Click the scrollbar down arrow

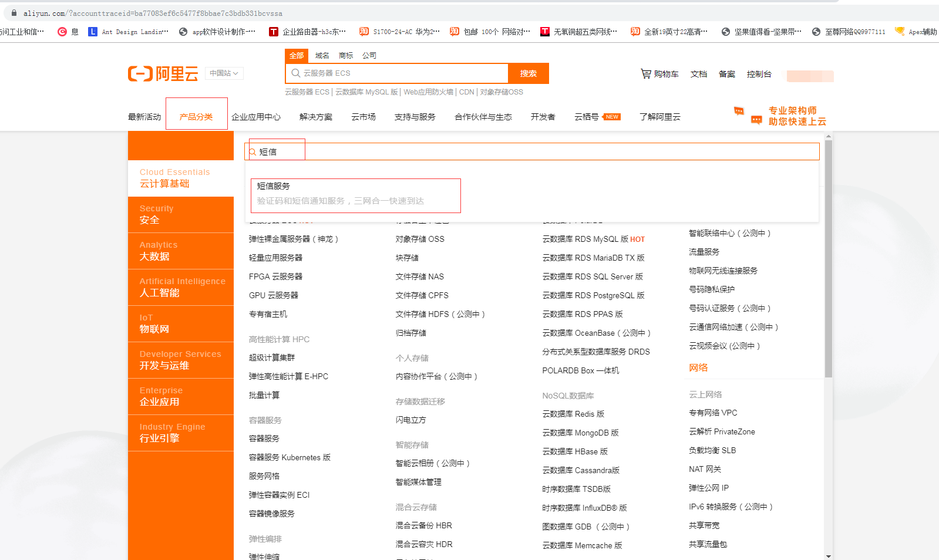(x=829, y=556)
